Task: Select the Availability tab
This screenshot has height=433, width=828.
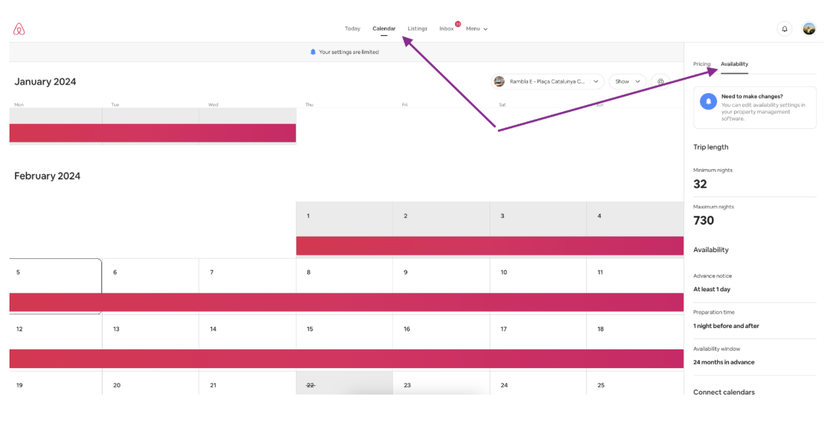Action: pos(734,64)
